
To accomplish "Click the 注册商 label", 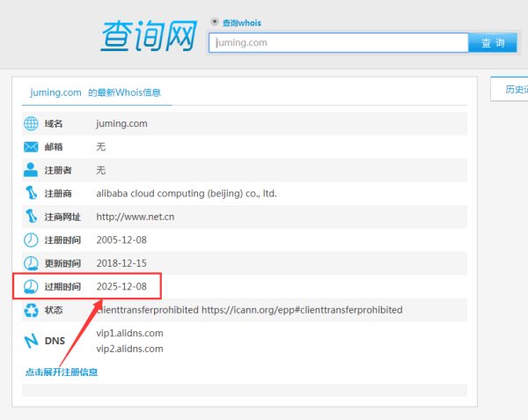I will pos(58,194).
